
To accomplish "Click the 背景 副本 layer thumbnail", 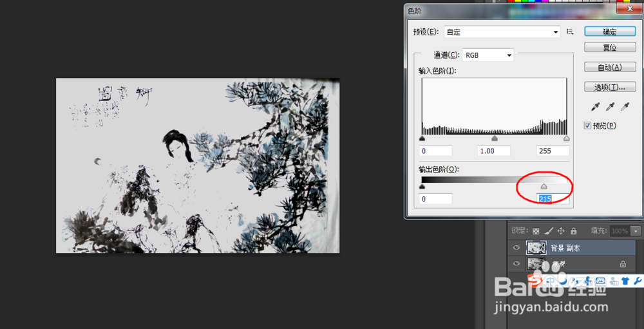I will tap(536, 248).
